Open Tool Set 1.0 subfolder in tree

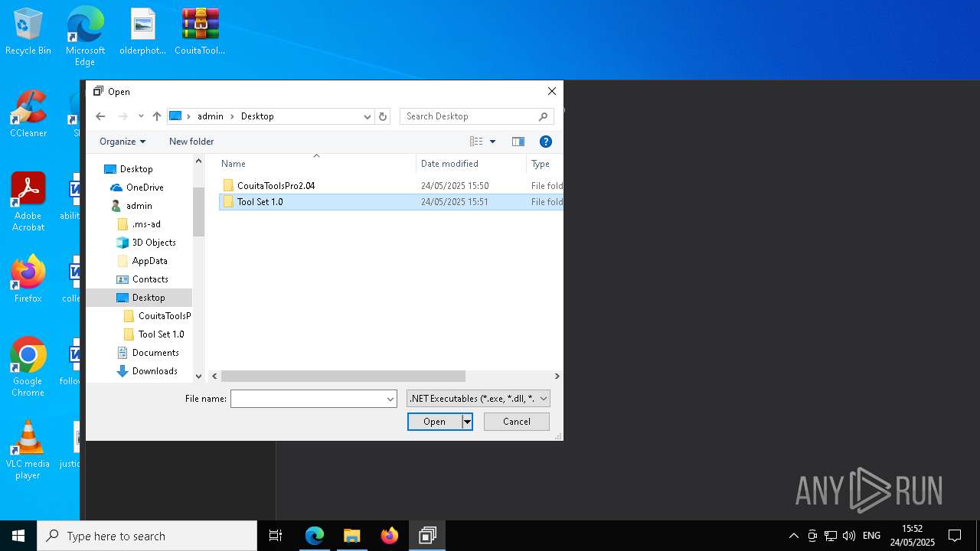pos(161,334)
